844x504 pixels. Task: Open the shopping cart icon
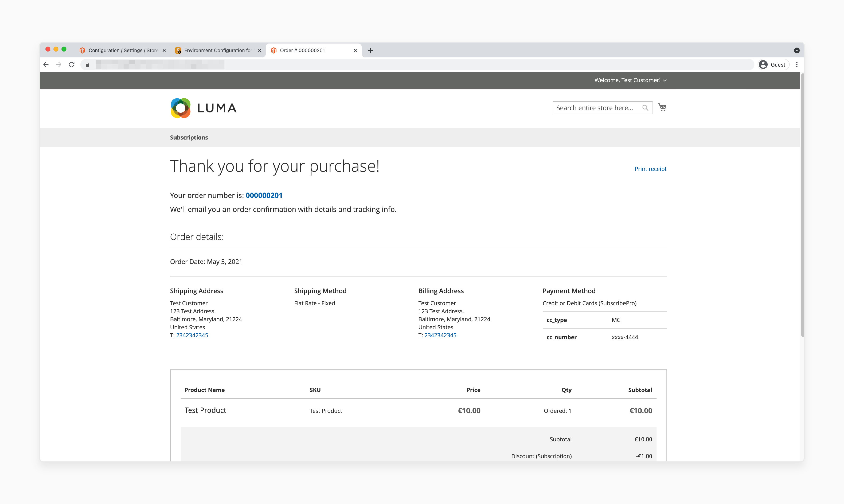tap(662, 107)
